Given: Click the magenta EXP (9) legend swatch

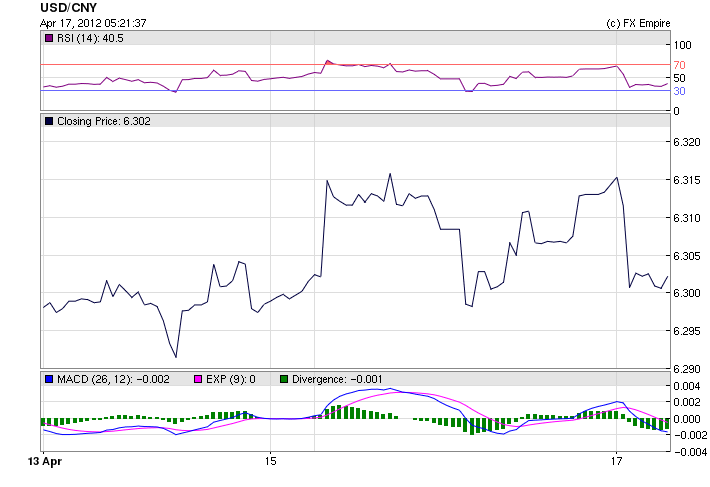Looking at the screenshot, I should [198, 379].
